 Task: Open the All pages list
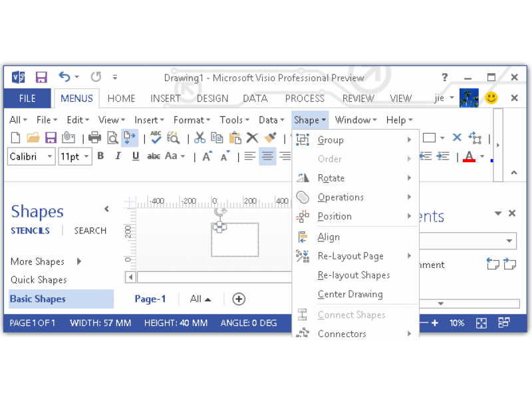click(x=200, y=299)
